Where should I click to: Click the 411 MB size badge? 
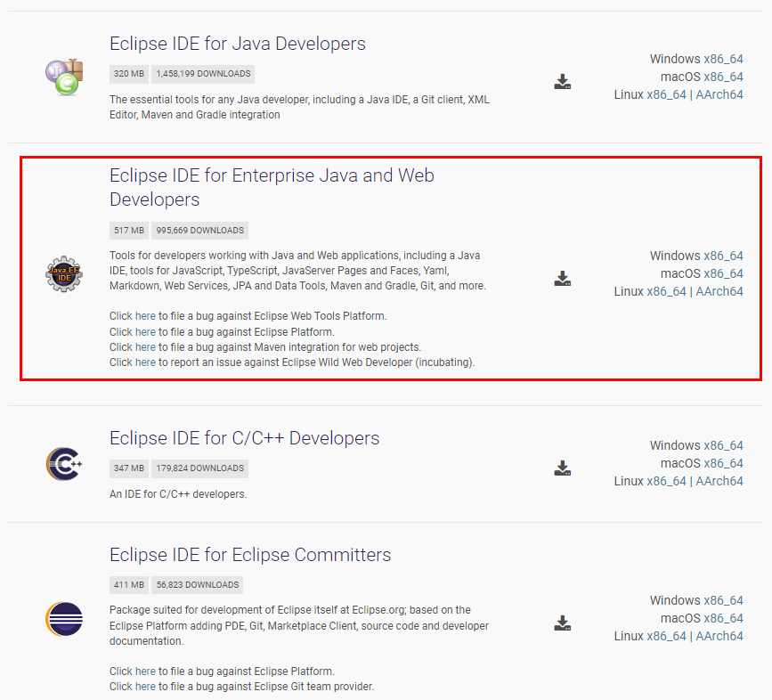click(128, 585)
